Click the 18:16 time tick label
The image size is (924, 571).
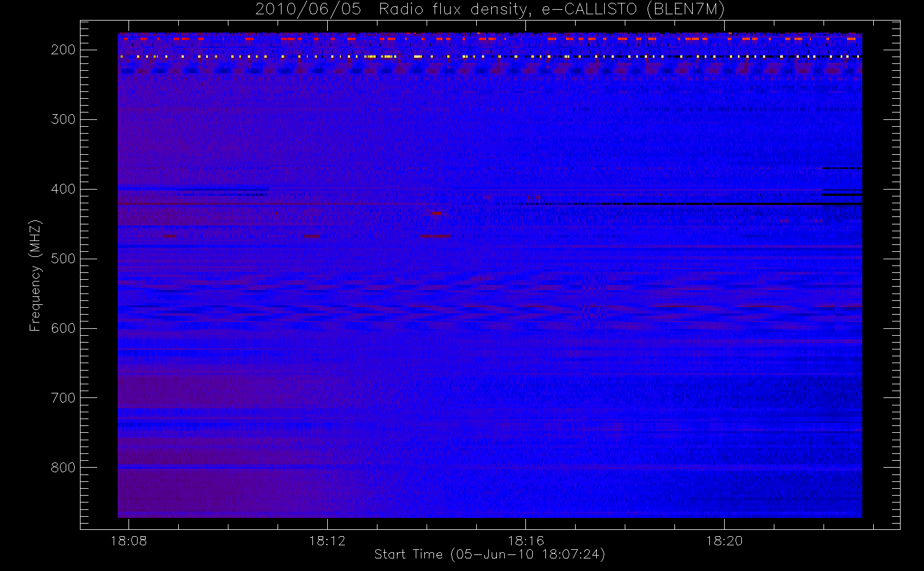pos(526,541)
